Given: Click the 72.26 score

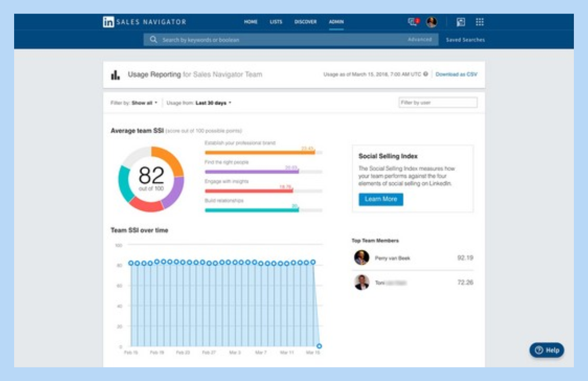Looking at the screenshot, I should pos(465,282).
